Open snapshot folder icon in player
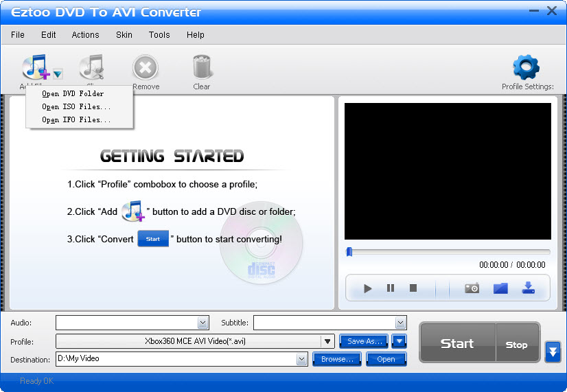Image resolution: width=567 pixels, height=392 pixels. [500, 288]
